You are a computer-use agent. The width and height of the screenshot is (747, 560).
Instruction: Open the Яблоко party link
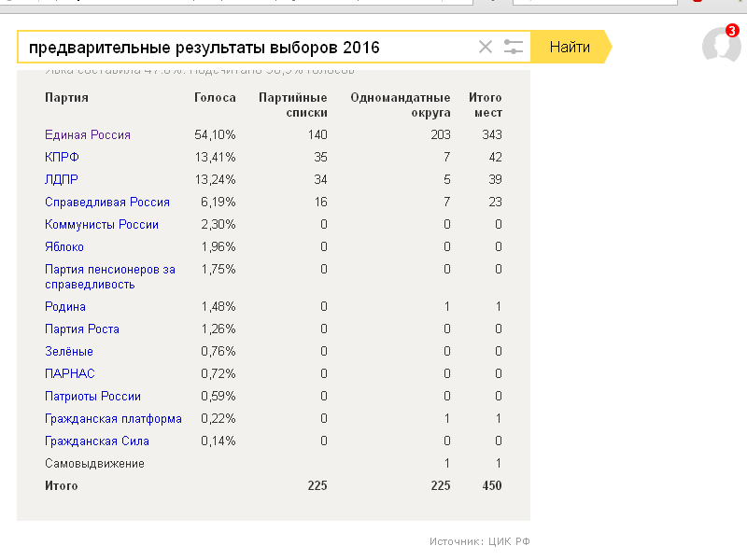pos(64,246)
